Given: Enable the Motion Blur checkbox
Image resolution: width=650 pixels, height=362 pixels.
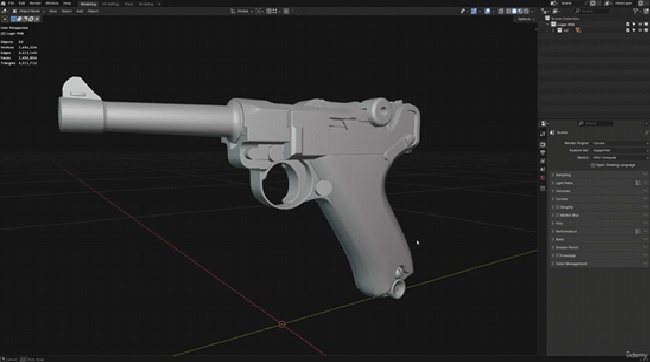Looking at the screenshot, I should (558, 215).
